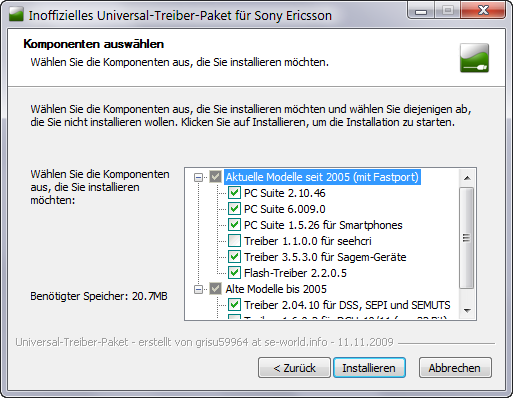Screen dimensions: 513x398
Task: Uncheck PC Suite 2.10.46 component
Action: click(234, 193)
